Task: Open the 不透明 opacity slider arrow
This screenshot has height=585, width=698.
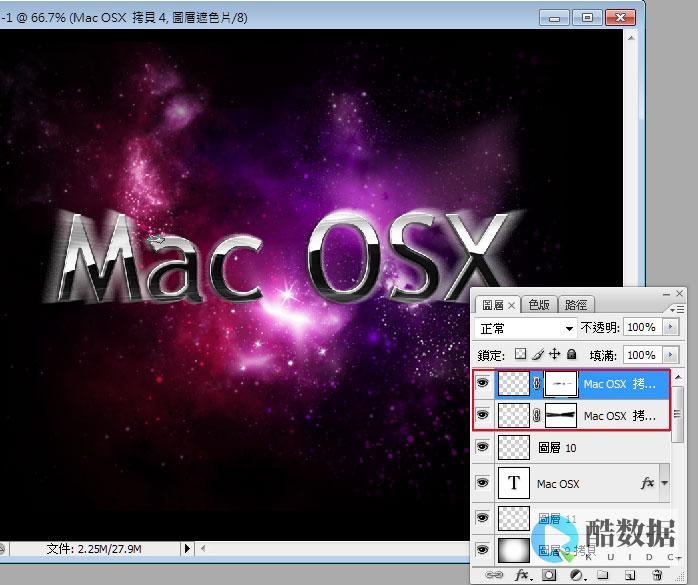Action: click(x=670, y=327)
